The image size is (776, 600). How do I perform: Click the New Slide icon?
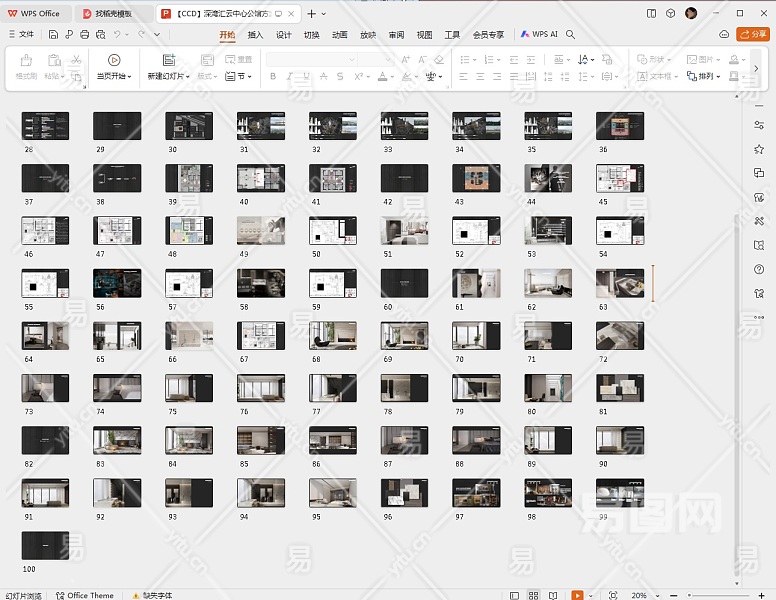click(x=169, y=60)
